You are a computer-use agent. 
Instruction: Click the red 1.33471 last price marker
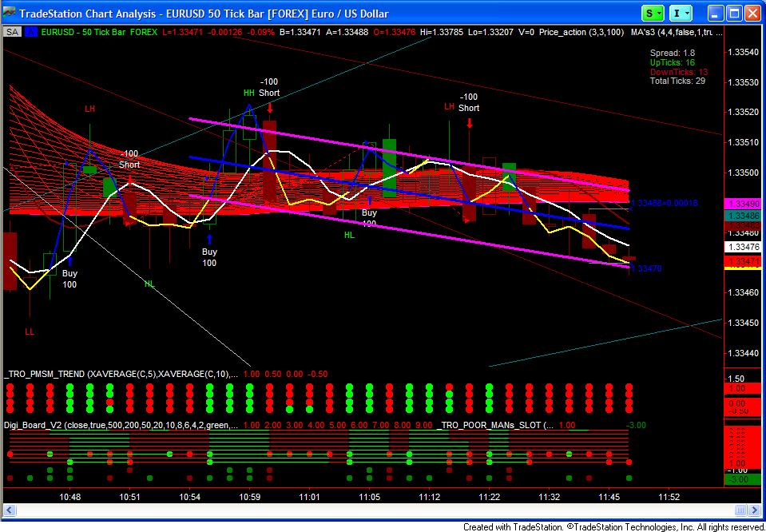[x=743, y=262]
